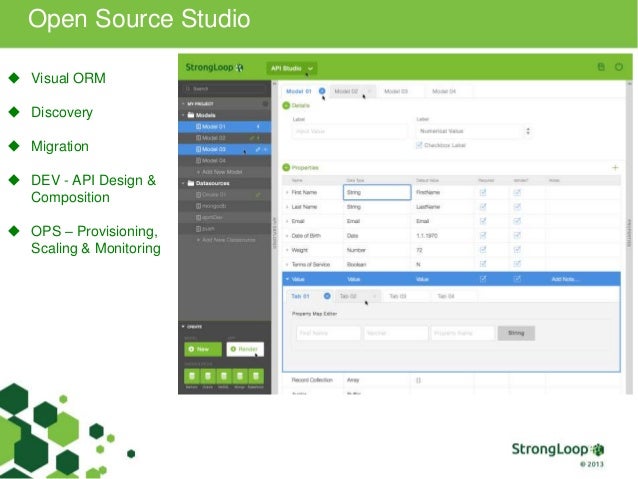This screenshot has height=479, width=638.
Task: Click the First Name field in Property Map Editor
Action: [328, 333]
